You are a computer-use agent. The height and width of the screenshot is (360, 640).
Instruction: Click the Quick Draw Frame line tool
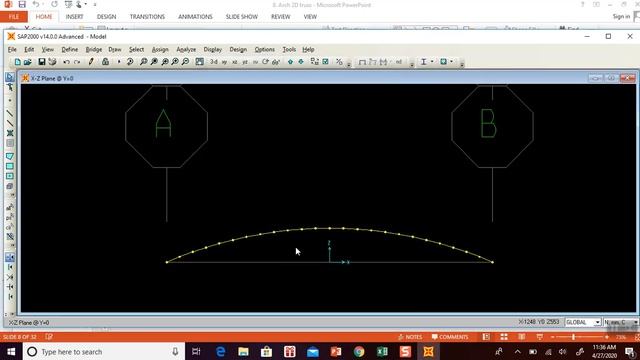[x=10, y=123]
